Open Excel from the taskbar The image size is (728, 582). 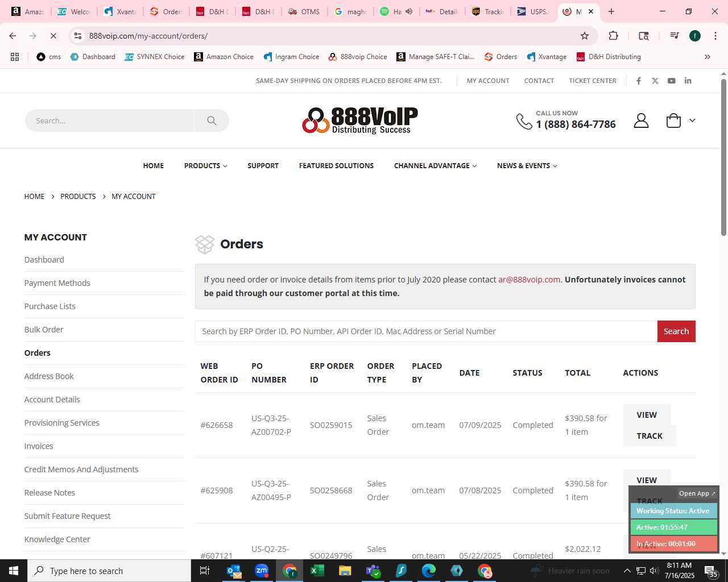pos(317,571)
